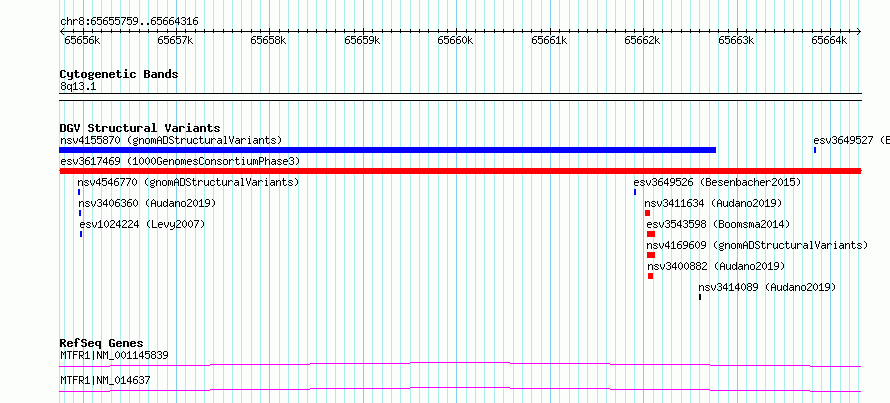Click the small blue mark under nsv3406360
Image resolution: width=890 pixels, height=403 pixels.
pyautogui.click(x=80, y=213)
